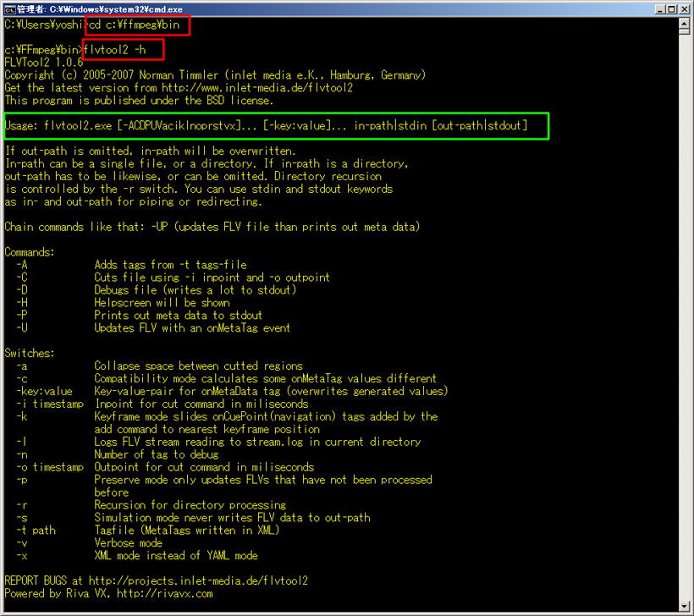
Task: Click '-i timestamp Inpoint for cut' line
Action: point(162,404)
